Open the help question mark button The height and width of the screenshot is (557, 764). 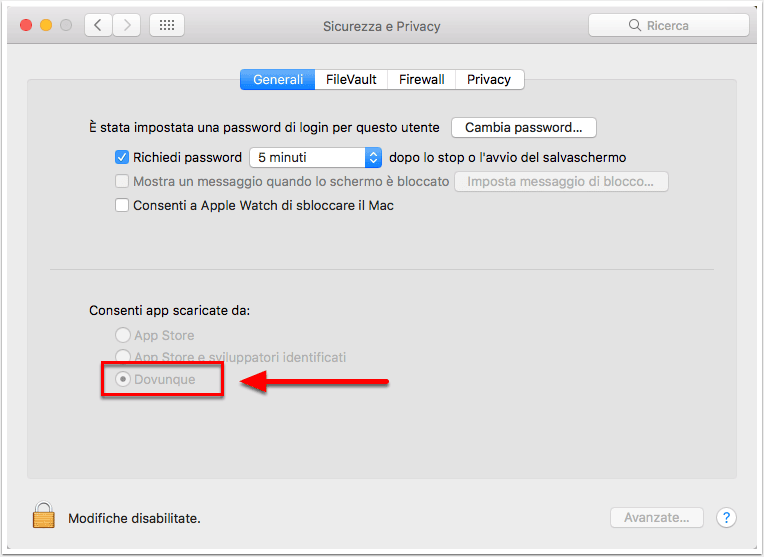click(x=726, y=518)
